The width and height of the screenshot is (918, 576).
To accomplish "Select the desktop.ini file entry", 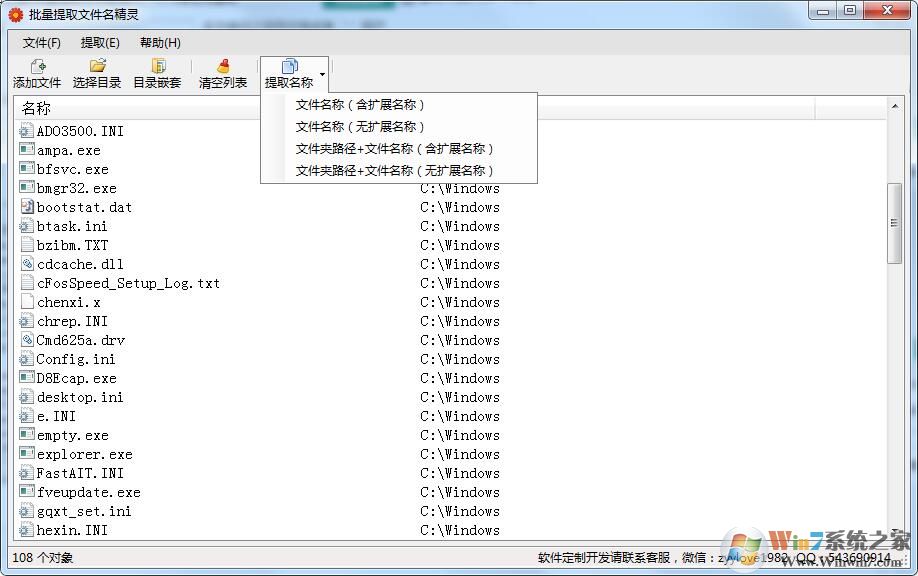I will (x=80, y=397).
